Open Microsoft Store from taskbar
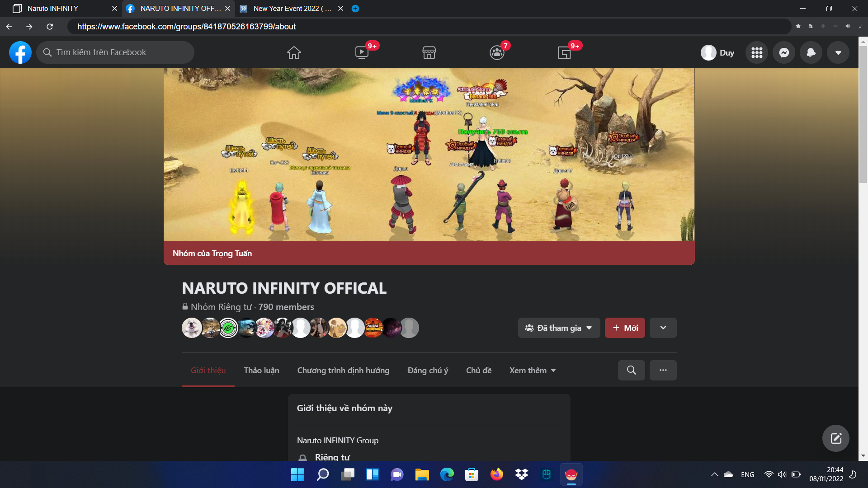 click(x=472, y=474)
